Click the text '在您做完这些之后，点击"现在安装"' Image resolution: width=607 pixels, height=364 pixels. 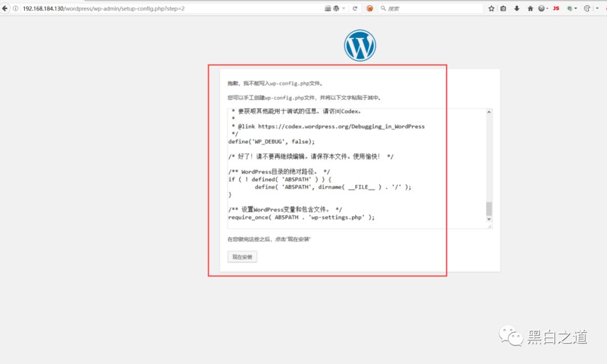pyautogui.click(x=269, y=239)
